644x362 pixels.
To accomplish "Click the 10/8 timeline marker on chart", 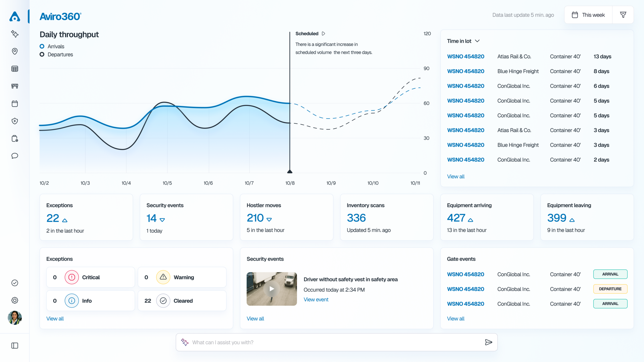I will tap(290, 172).
